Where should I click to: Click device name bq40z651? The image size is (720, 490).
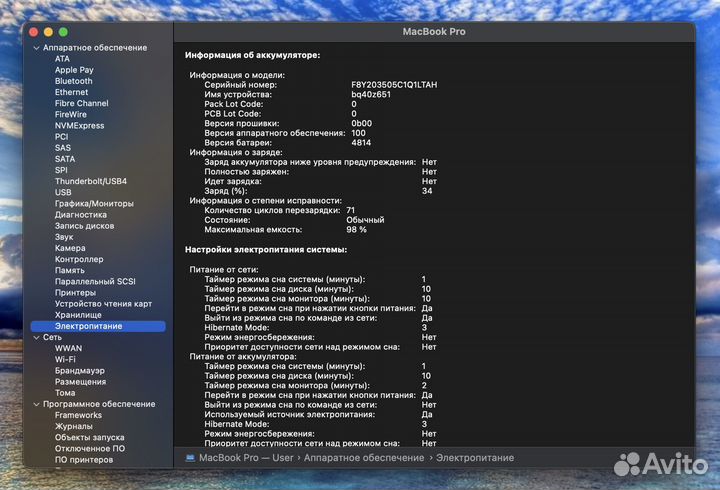click(371, 95)
